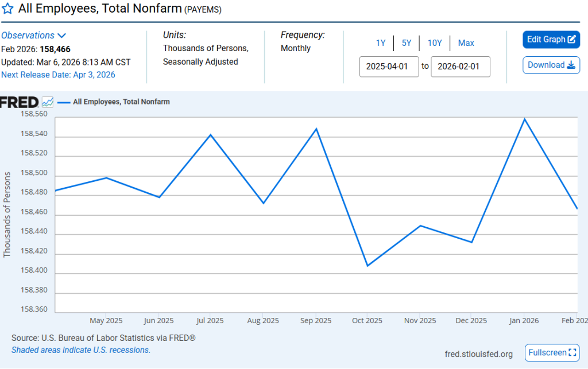Click the blue legend line swatch
The width and height of the screenshot is (588, 369).
tap(64, 102)
